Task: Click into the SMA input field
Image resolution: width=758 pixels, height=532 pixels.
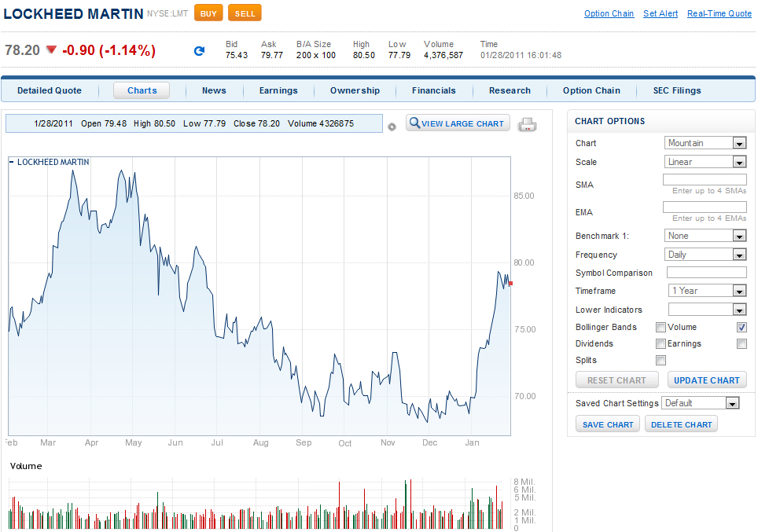Action: (x=705, y=180)
